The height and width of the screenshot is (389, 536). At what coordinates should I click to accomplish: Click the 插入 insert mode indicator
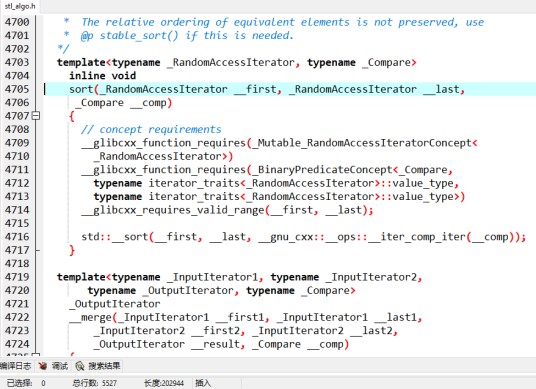coord(203,383)
